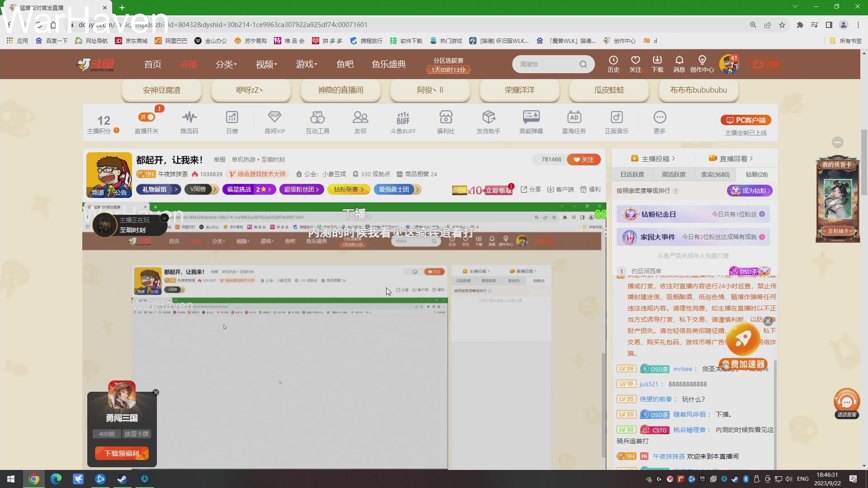Click the 成为钻粉 button
The image size is (868, 488).
coord(750,191)
